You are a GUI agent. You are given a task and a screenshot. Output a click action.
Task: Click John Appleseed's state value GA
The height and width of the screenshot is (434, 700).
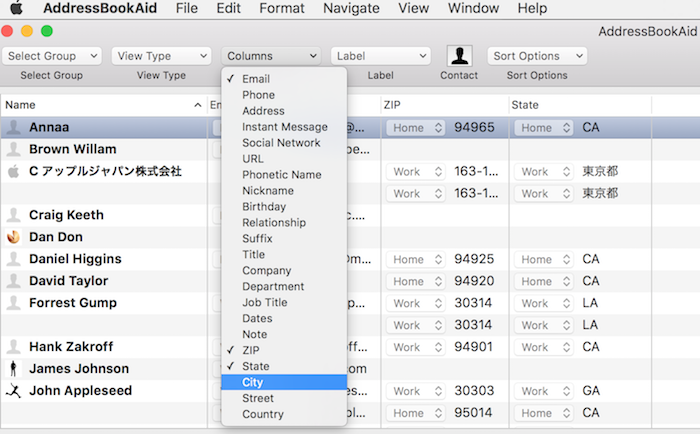click(x=591, y=391)
